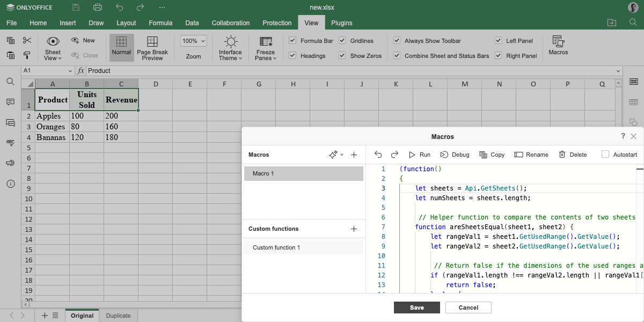Add new custom function with plus
Viewport: 644px width, 322px height.
(x=354, y=229)
